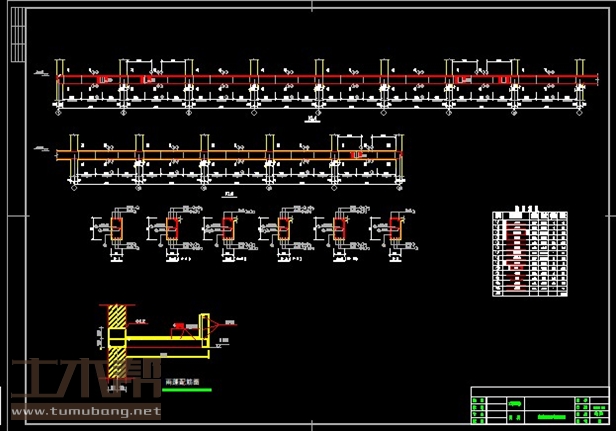Image resolution: width=616 pixels, height=431 pixels.
Task: Click the rebar schedule table title
Action: 520,211
